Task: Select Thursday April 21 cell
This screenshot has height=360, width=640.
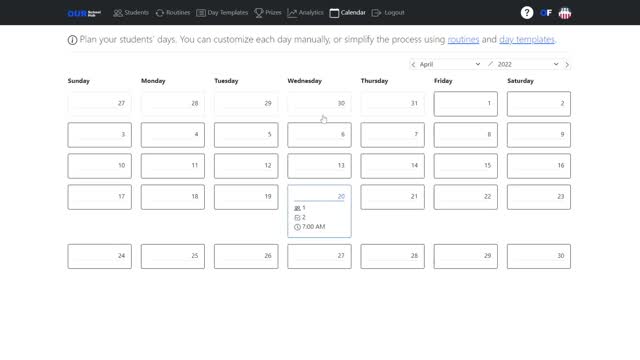Action: point(392,197)
